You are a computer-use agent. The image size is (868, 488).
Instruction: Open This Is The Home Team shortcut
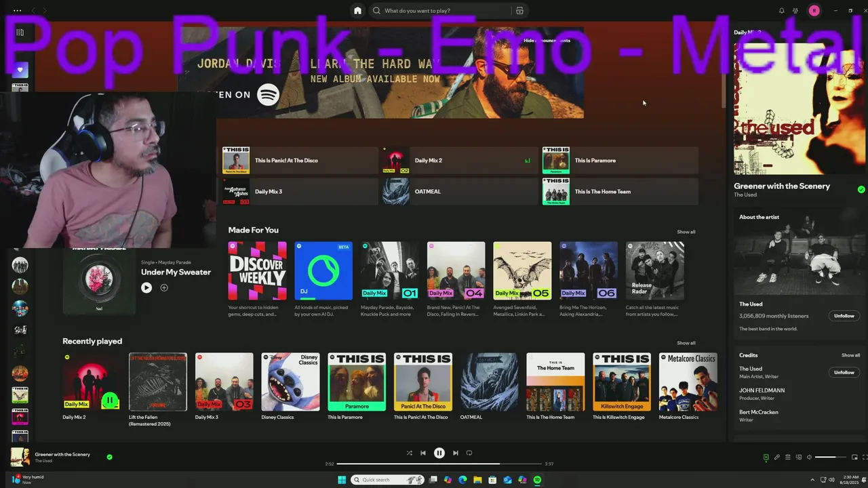tap(620, 192)
